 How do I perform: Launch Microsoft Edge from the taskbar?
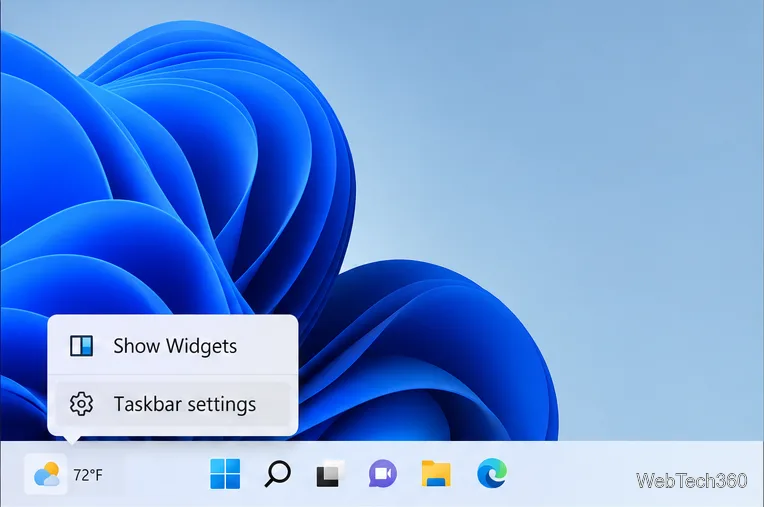(492, 473)
